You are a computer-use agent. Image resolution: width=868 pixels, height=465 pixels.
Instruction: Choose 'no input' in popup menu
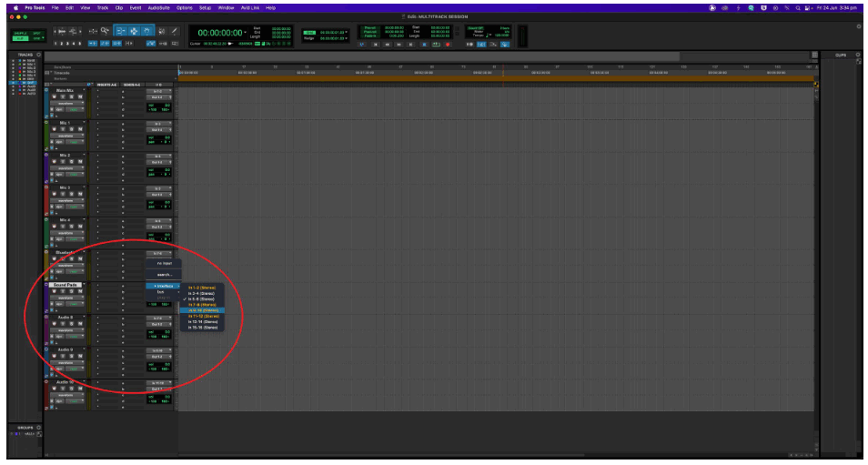click(164, 264)
